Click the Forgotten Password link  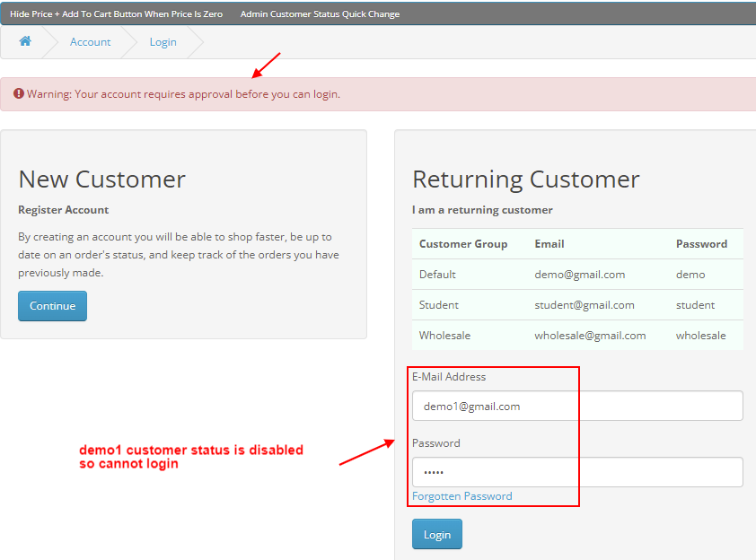(462, 496)
